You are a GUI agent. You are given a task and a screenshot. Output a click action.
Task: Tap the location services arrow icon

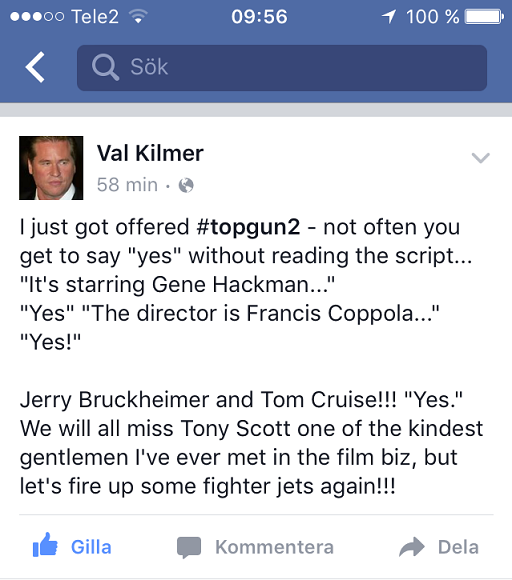click(x=389, y=17)
